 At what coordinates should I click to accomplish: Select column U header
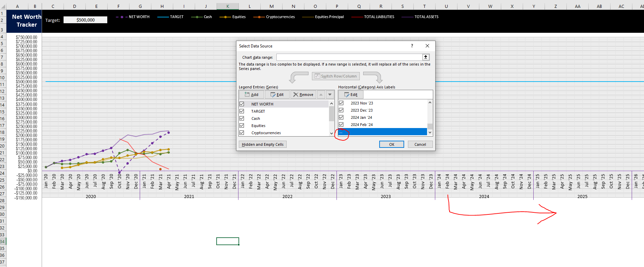pyautogui.click(x=446, y=6)
